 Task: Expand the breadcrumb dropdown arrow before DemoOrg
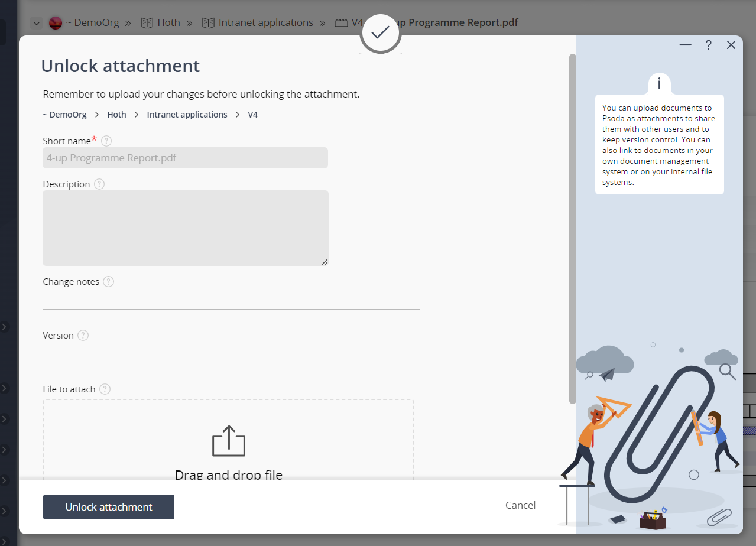pyautogui.click(x=37, y=23)
